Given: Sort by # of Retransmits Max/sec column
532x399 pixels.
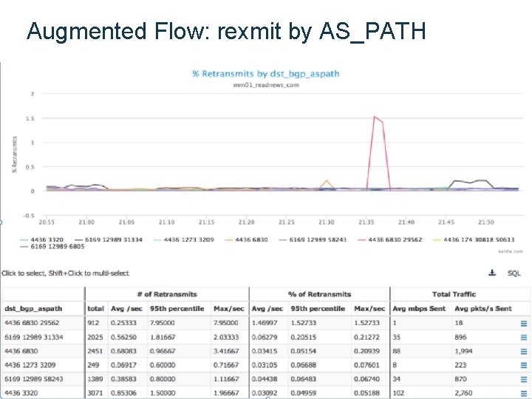Looking at the screenshot, I should pyautogui.click(x=228, y=309).
